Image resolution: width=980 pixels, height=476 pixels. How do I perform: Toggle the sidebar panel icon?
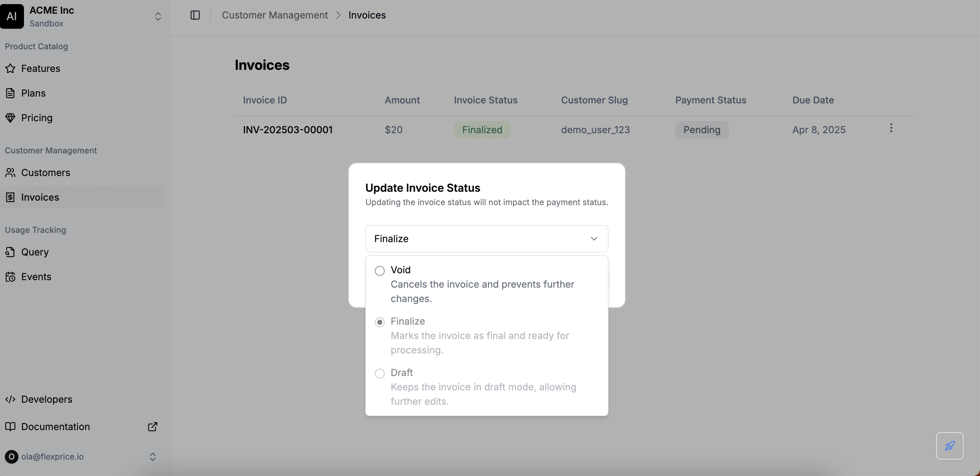(x=195, y=15)
